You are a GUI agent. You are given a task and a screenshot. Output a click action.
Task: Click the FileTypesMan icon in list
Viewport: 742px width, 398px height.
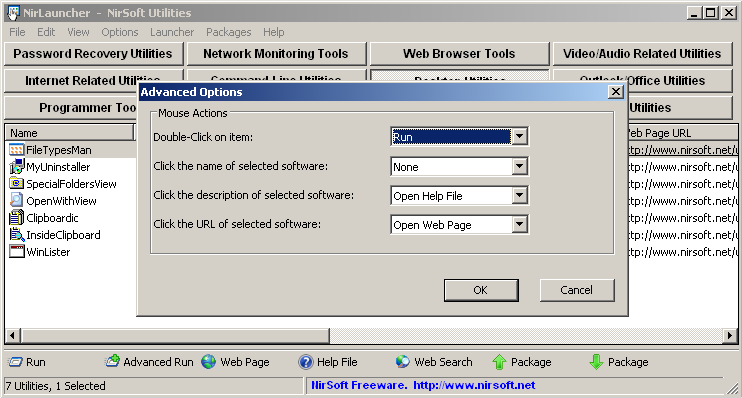click(16, 150)
